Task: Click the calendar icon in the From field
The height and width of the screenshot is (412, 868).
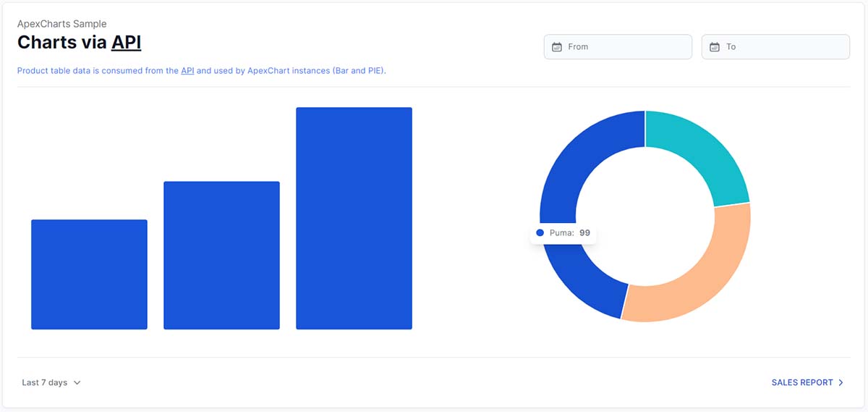Action: tap(557, 47)
